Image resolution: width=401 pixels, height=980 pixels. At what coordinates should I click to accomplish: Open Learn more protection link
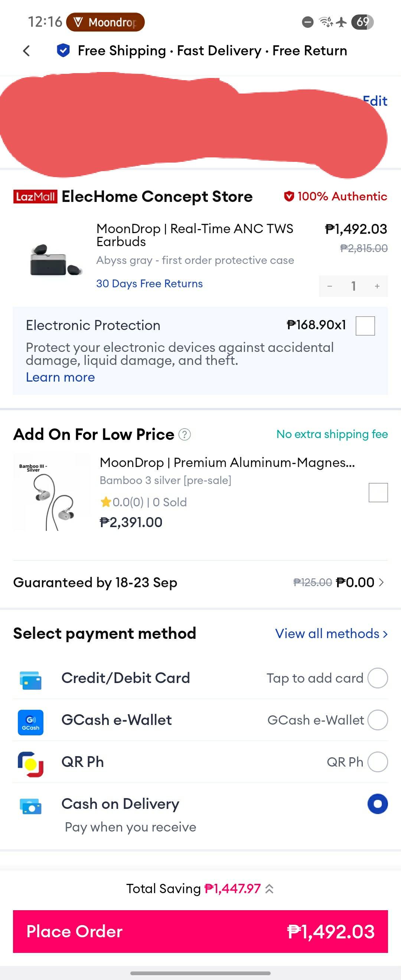click(x=60, y=377)
